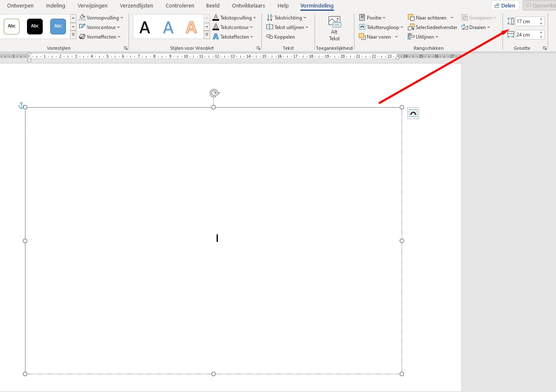Open the Tekstopvulling dropdown
The image size is (556, 392).
[x=234, y=18]
